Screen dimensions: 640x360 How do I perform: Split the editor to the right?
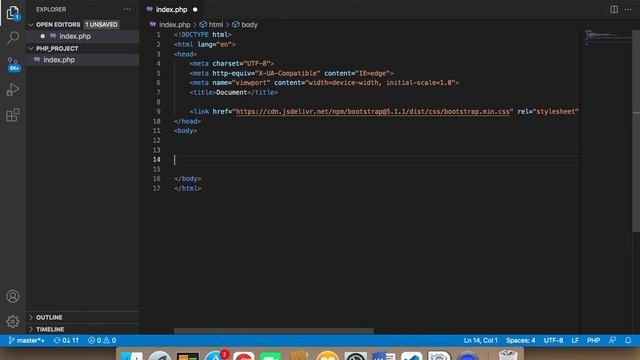tap(614, 9)
